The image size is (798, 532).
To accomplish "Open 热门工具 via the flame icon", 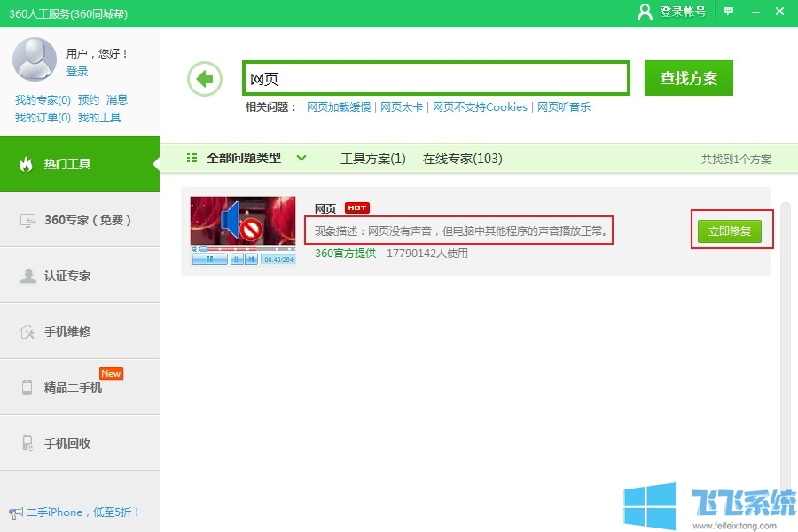I will tap(27, 164).
